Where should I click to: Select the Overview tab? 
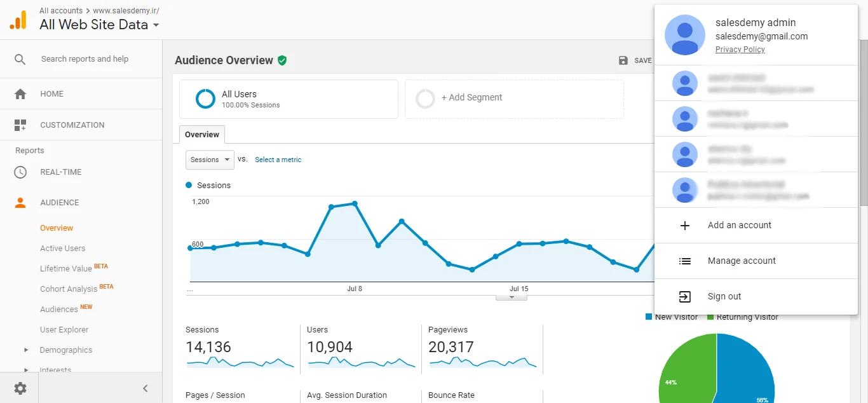pos(202,135)
